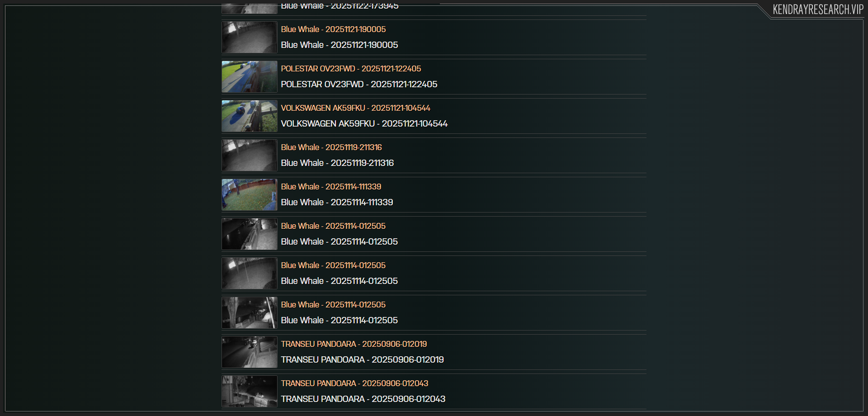This screenshot has height=416, width=868.
Task: Select white caption VOLKSWAGEN AK59FKU - 20251121-104544
Action: coord(364,124)
